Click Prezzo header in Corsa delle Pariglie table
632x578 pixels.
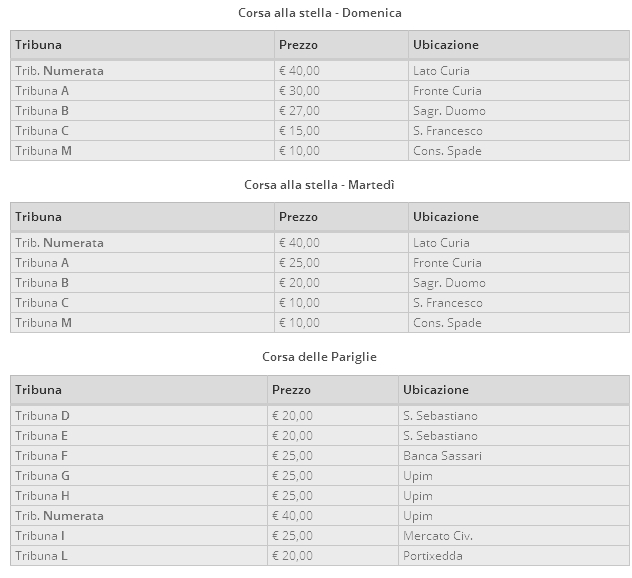pyautogui.click(x=291, y=390)
